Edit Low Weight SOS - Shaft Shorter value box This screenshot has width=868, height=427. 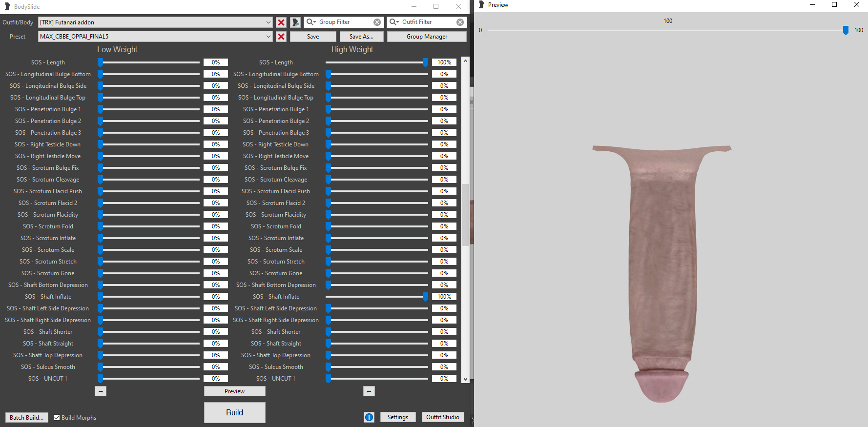[x=216, y=332]
